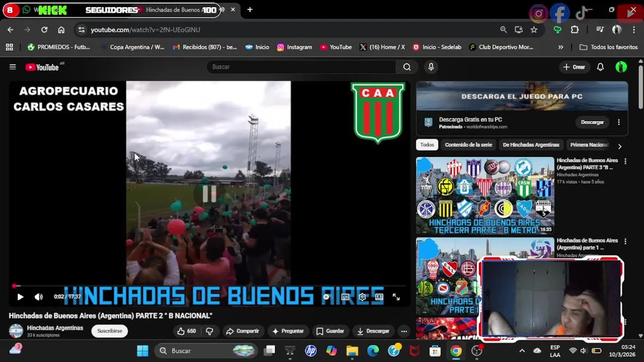Go back in the browser
The height and width of the screenshot is (362, 644).
(x=11, y=30)
